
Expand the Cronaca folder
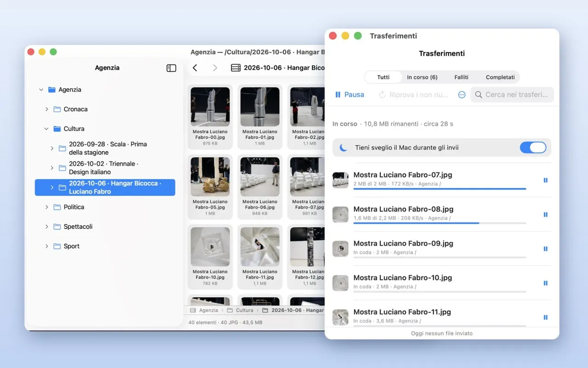tap(47, 109)
